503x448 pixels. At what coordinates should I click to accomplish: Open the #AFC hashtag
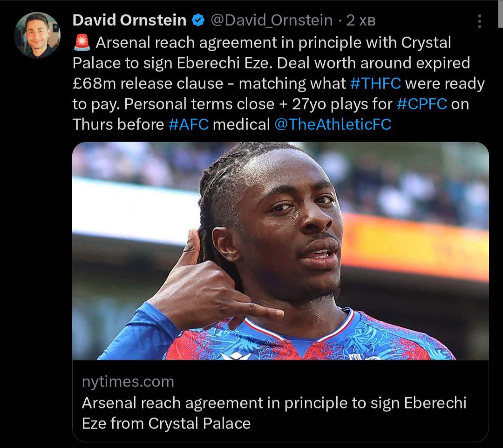pyautogui.click(x=188, y=125)
